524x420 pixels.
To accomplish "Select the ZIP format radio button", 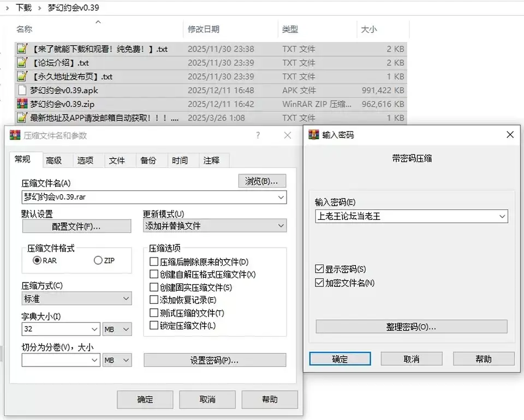I will 98,260.
